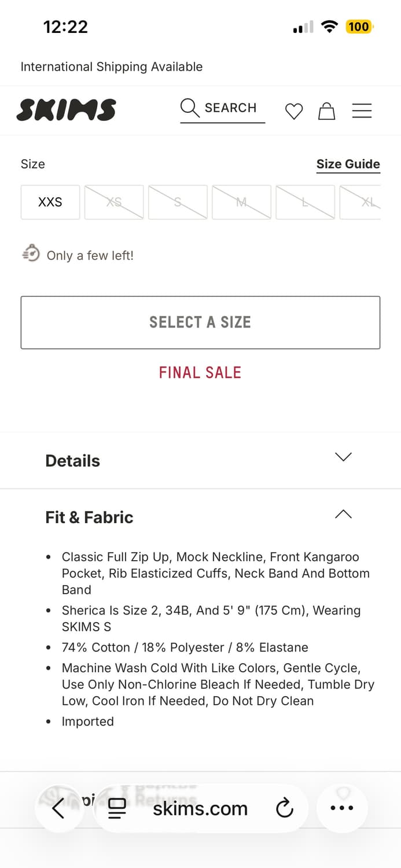
Task: Tap the SEARCH field
Action: click(x=230, y=108)
